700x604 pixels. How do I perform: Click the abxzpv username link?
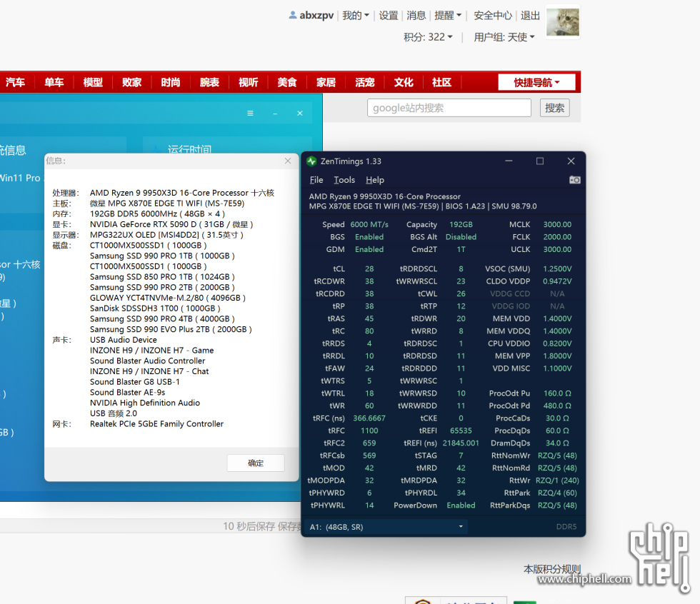[x=316, y=16]
